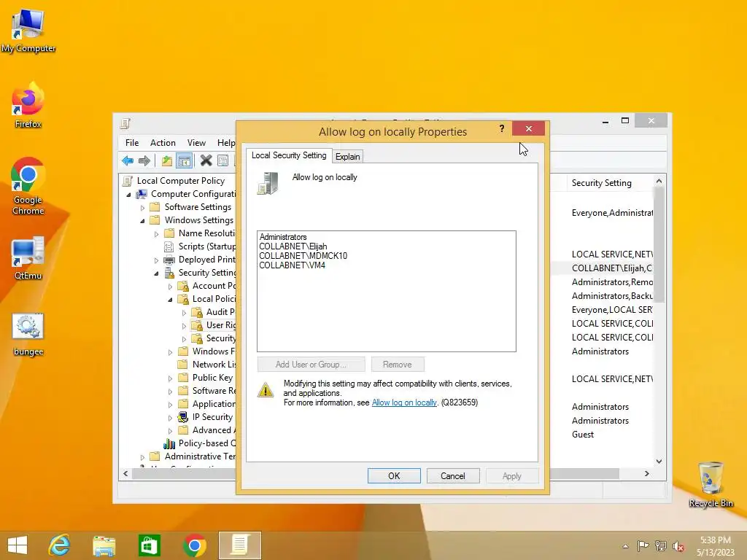Open Chrome from the taskbar

[x=194, y=545]
